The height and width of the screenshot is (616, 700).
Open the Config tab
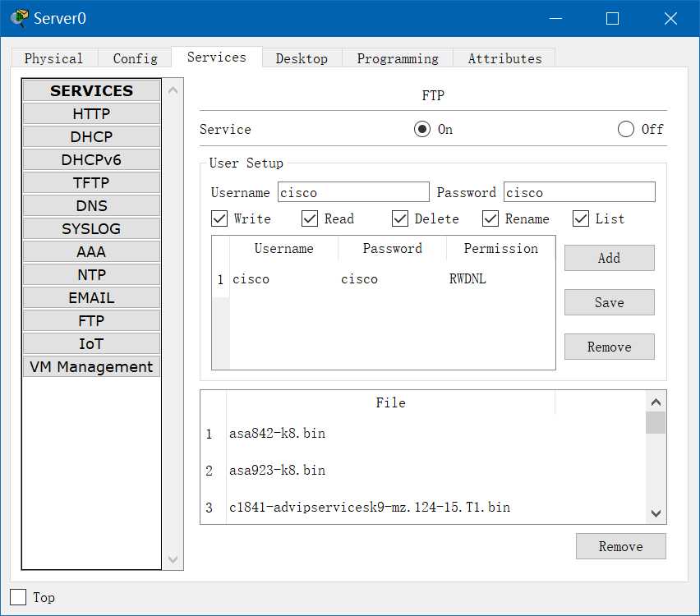pyautogui.click(x=135, y=58)
